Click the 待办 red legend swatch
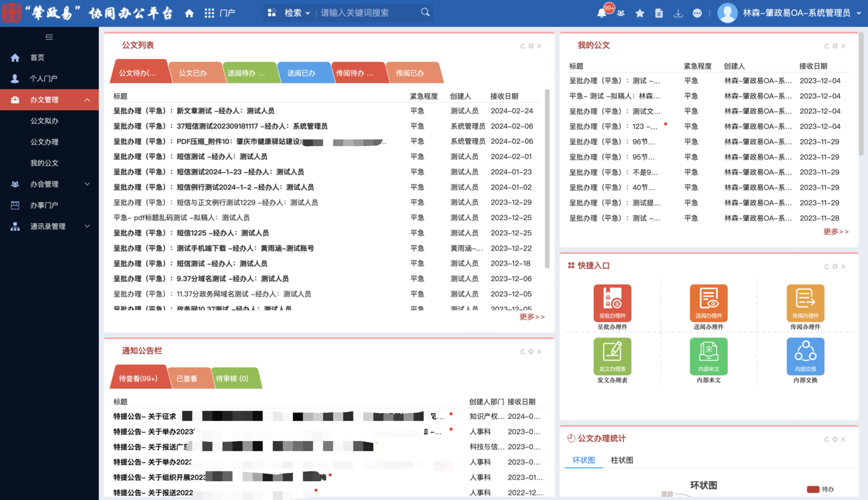This screenshot has width=868, height=500. [813, 489]
